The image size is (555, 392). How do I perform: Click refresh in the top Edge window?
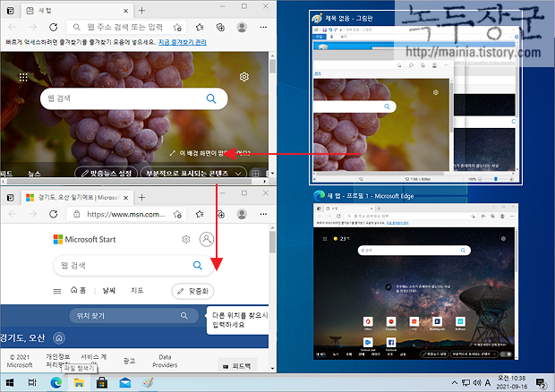[x=54, y=27]
